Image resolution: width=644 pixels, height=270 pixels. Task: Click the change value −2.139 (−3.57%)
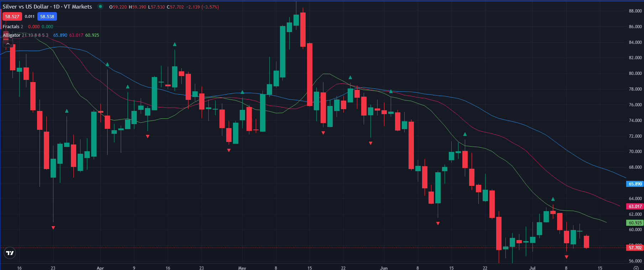pos(202,7)
